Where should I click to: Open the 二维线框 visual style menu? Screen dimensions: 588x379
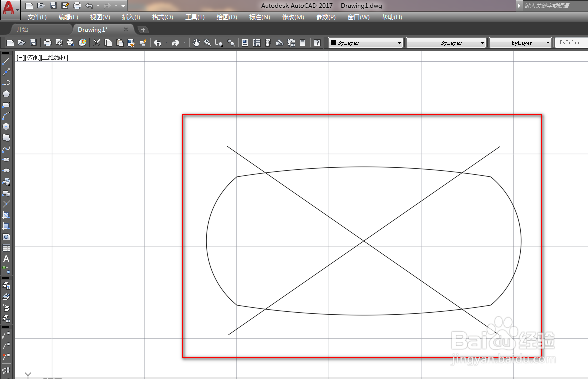click(54, 57)
